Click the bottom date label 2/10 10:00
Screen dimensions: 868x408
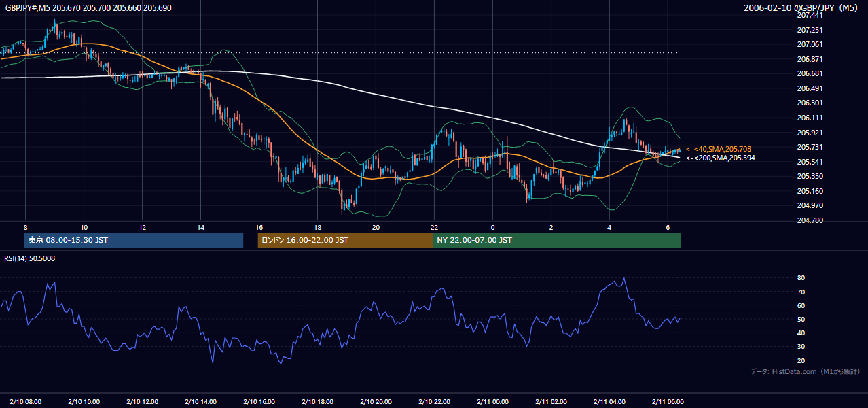tap(84, 402)
